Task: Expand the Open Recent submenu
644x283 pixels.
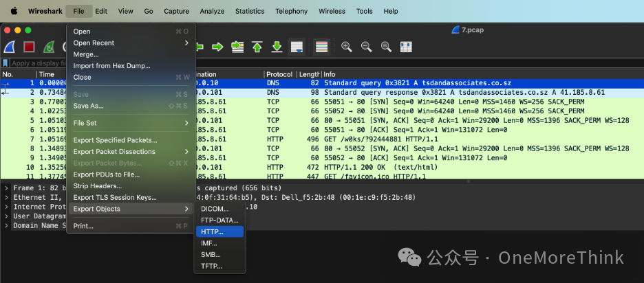Action: point(131,43)
